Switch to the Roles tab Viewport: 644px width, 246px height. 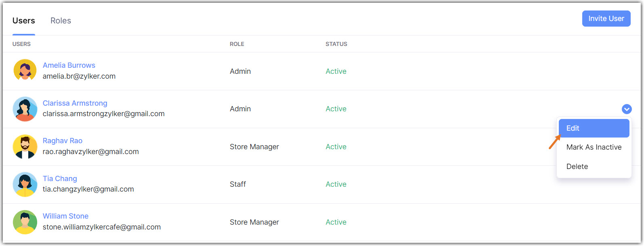pyautogui.click(x=61, y=21)
